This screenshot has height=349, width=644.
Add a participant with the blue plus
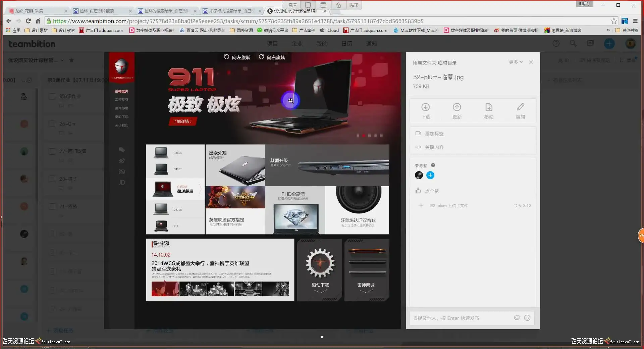click(430, 175)
